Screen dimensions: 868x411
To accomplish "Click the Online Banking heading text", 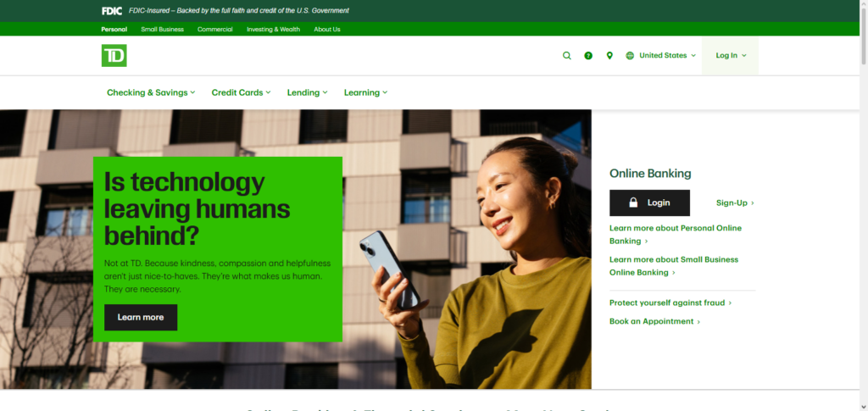I will coord(650,174).
